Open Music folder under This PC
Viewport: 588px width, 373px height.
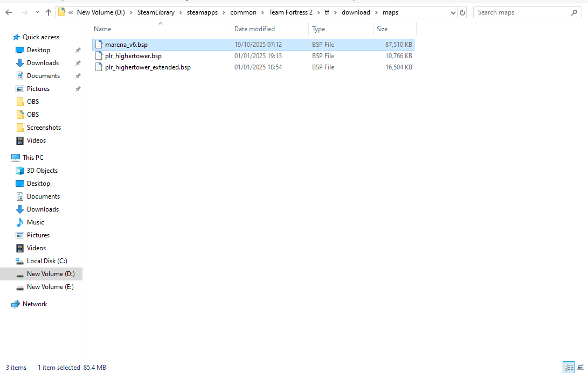(x=36, y=222)
